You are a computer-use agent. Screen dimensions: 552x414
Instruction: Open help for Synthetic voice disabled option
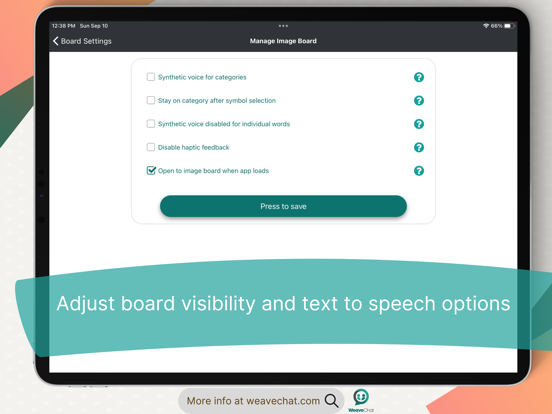419,124
